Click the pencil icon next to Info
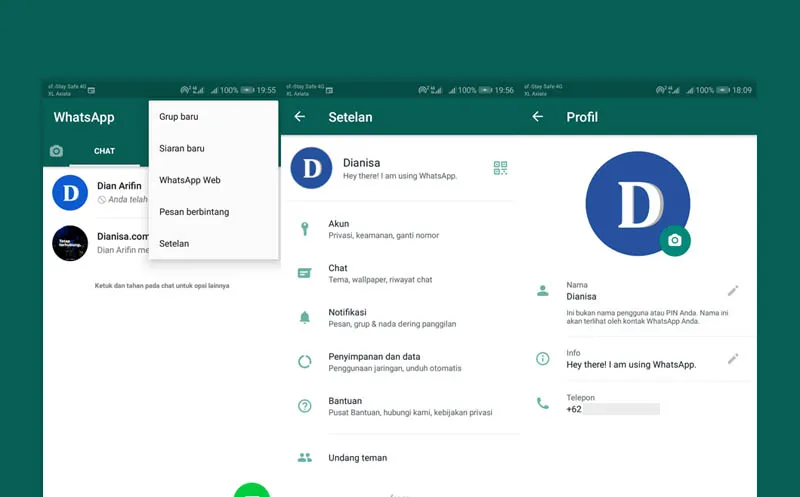This screenshot has width=800, height=497. point(733,358)
